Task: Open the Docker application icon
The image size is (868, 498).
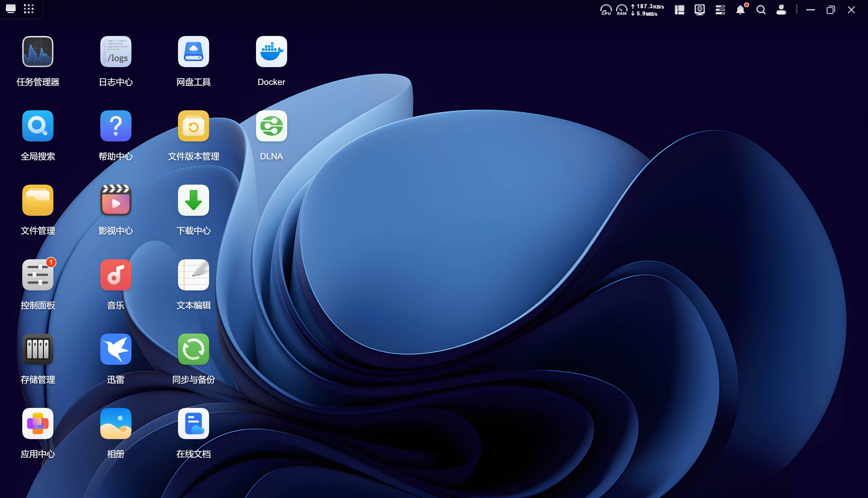Action: click(x=271, y=52)
